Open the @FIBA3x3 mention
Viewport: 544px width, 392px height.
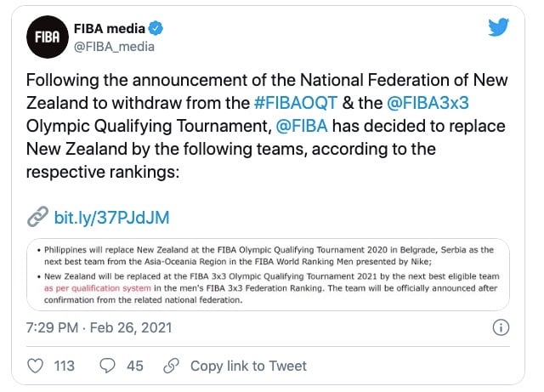point(428,103)
